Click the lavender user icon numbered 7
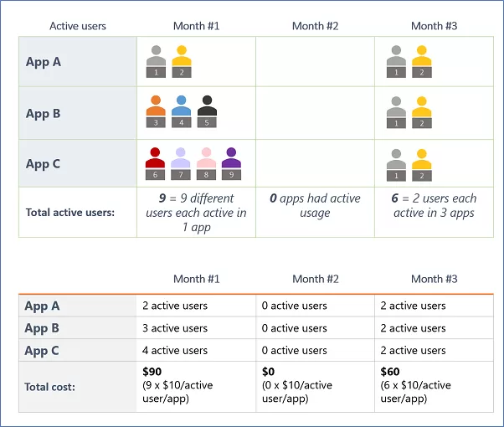 point(180,162)
